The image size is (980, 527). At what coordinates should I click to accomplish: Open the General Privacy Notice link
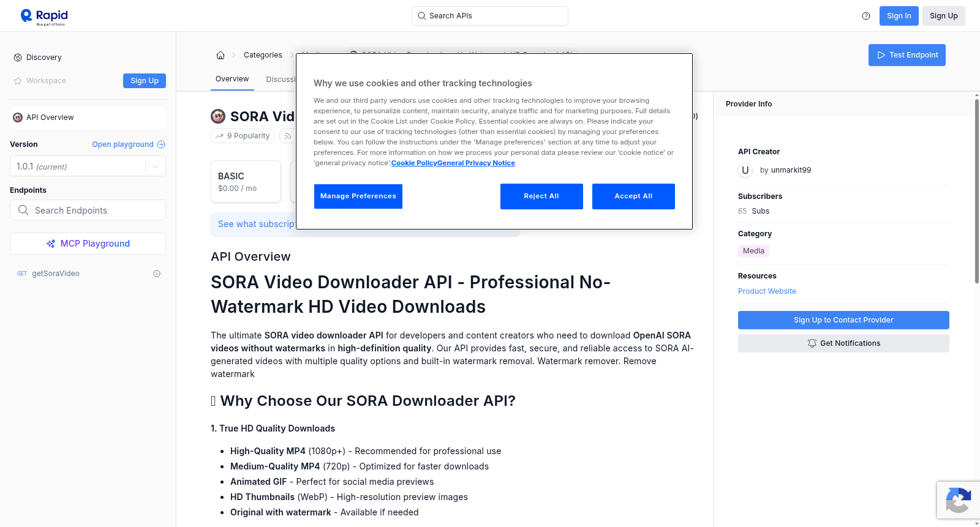click(x=476, y=163)
